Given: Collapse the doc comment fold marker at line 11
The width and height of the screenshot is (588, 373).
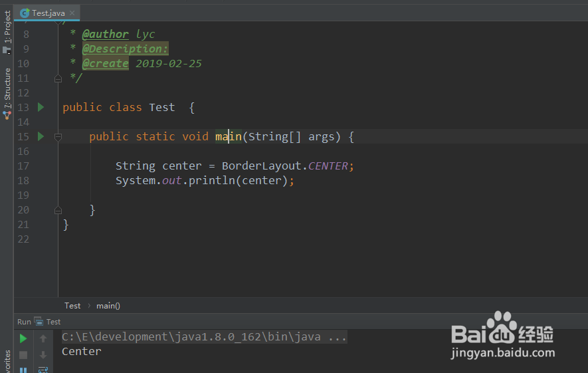Looking at the screenshot, I should point(58,78).
